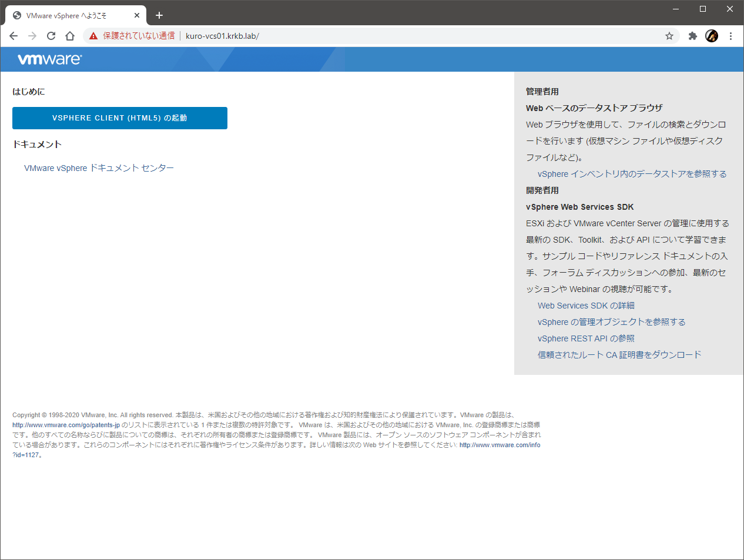Open a new browser tab
This screenshot has width=744, height=560.
(159, 15)
